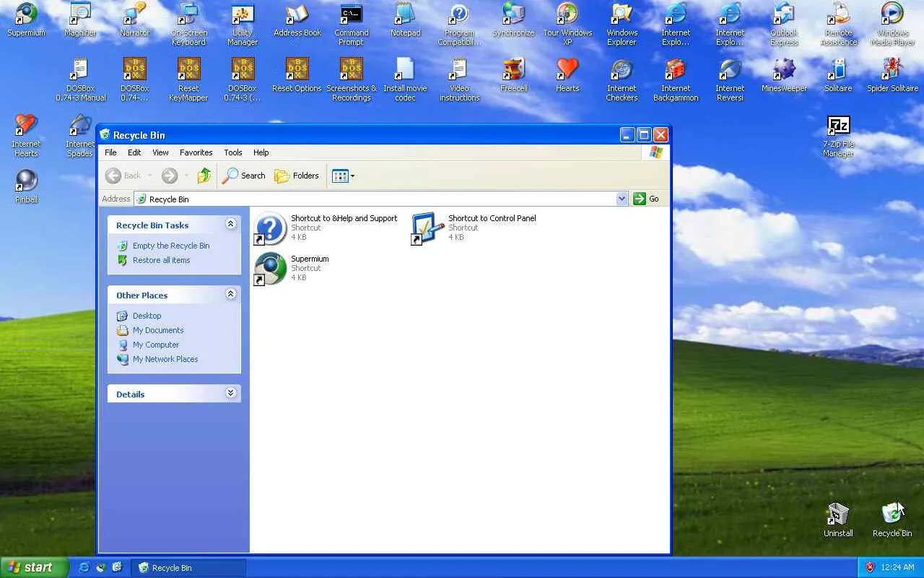Select the Internet Backgammon desktop icon
The image size is (924, 578).
[676, 79]
